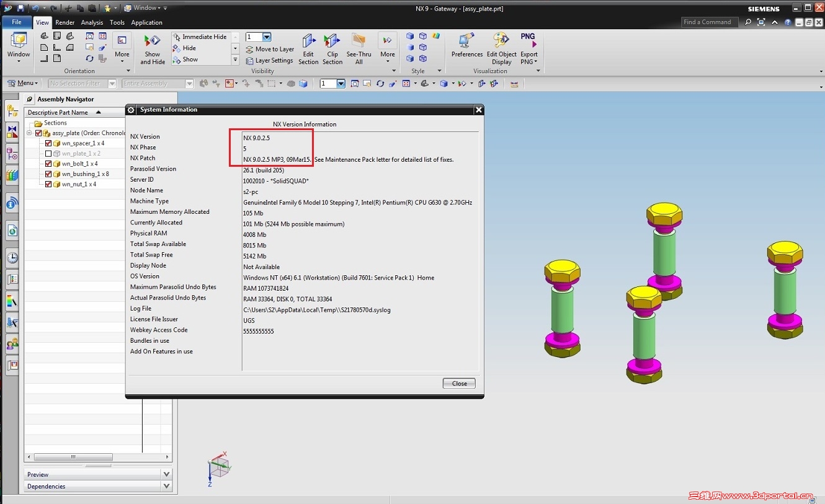Click the Window dropdown in the title bar
Image resolution: width=825 pixels, height=504 pixels.
(x=142, y=8)
